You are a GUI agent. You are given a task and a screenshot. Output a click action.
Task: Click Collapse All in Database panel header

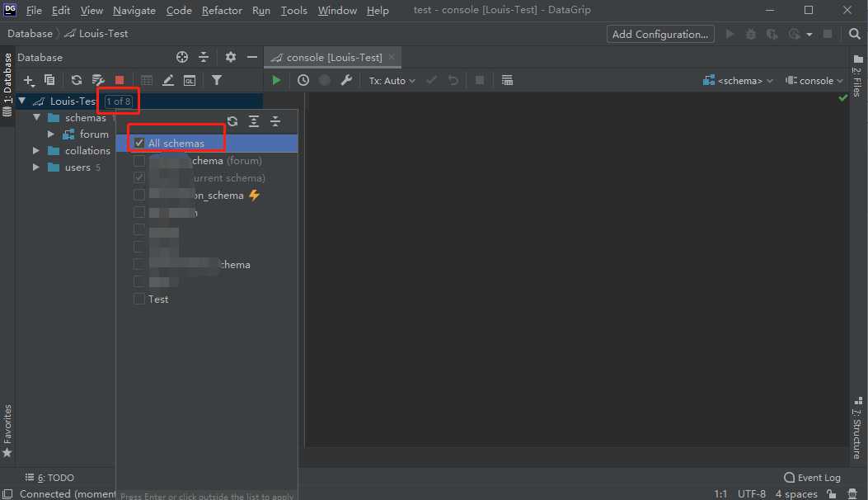(x=204, y=57)
